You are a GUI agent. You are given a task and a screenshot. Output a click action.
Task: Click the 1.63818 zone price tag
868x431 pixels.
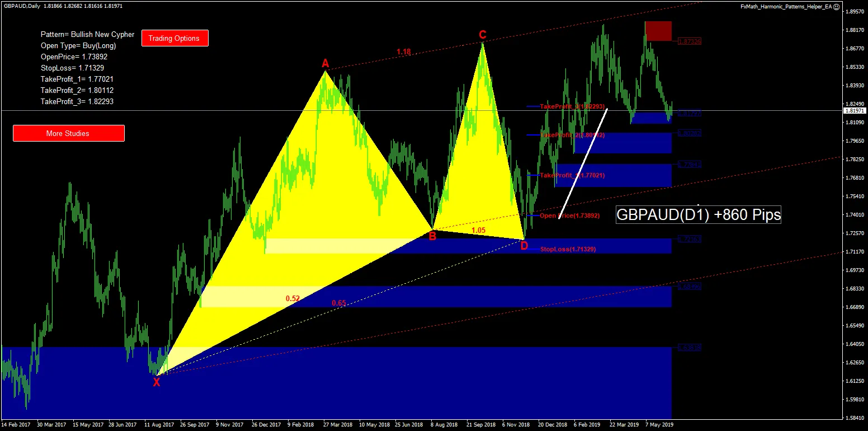690,348
